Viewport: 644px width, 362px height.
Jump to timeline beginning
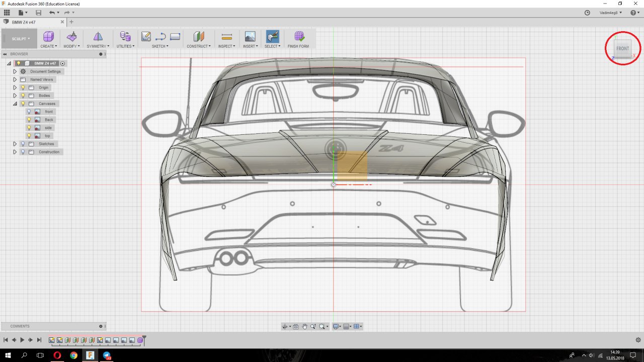(x=6, y=340)
